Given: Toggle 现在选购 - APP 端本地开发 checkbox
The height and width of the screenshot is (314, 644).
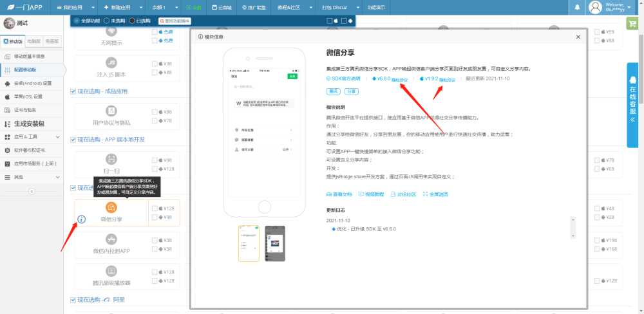Looking at the screenshot, I should [x=73, y=140].
